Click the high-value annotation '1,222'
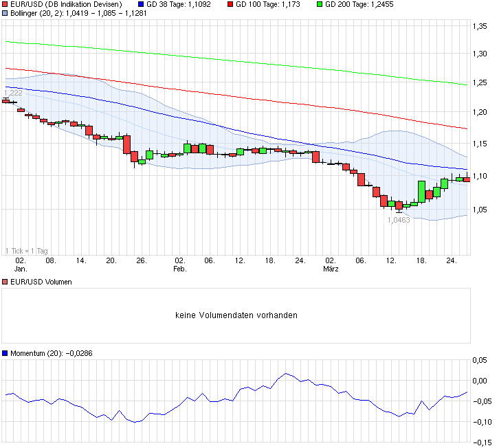 coord(13,93)
